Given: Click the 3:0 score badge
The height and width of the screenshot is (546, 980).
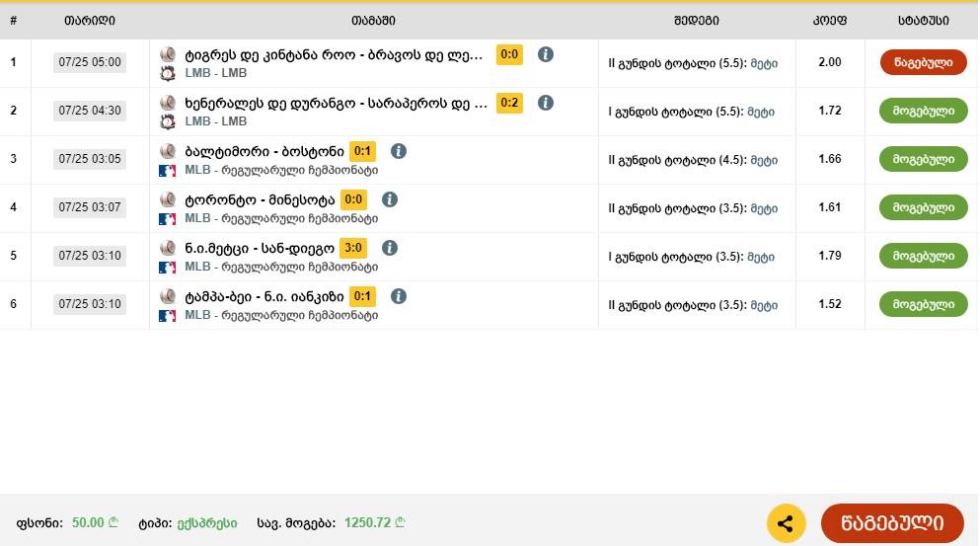Looking at the screenshot, I should pos(353,248).
